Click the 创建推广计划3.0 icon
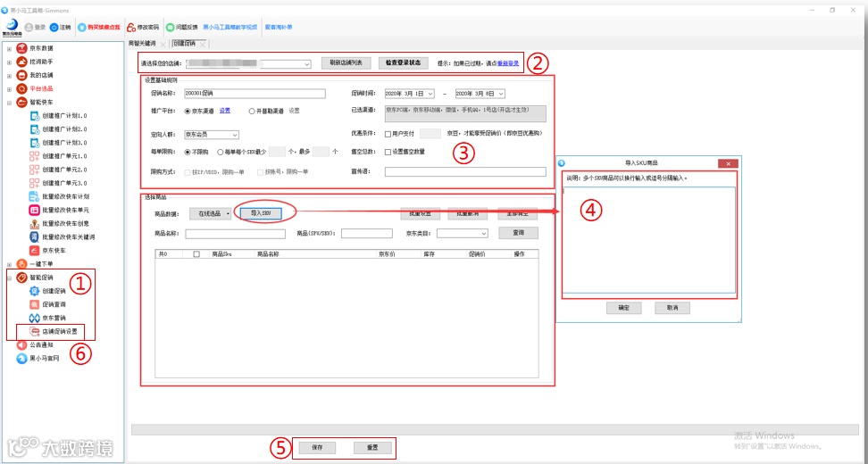This screenshot has height=464, width=868. coord(34,143)
